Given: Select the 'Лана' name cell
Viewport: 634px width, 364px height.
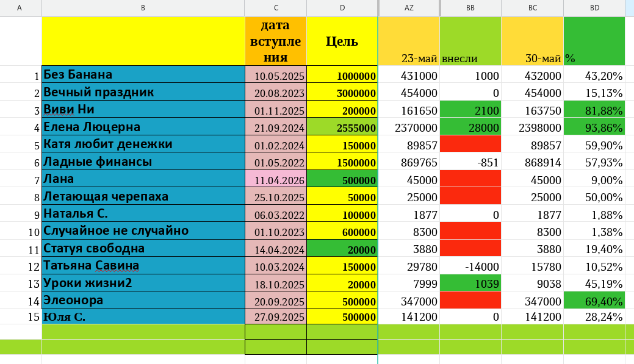Looking at the screenshot, I should pos(143,179).
